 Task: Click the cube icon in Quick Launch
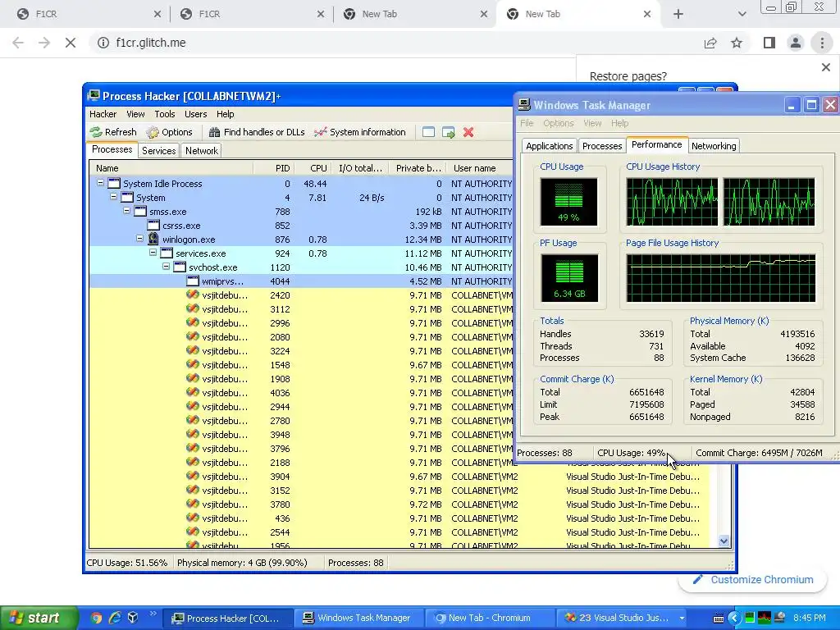coord(133,618)
